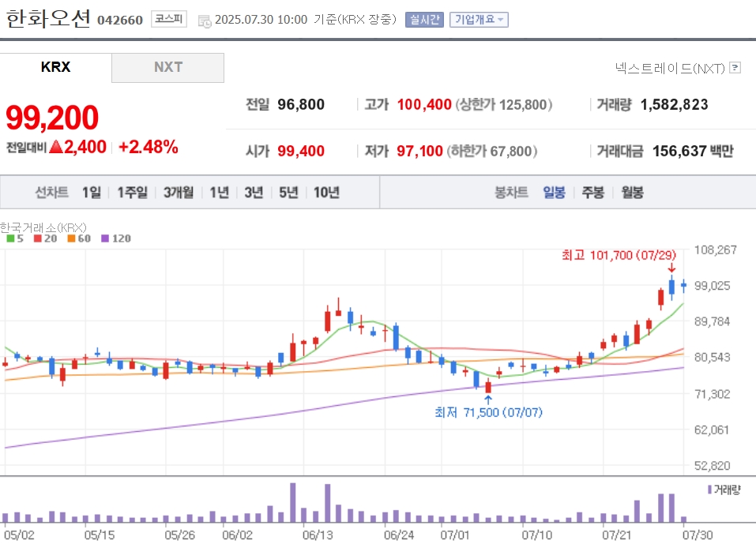
Task: Select the 3개월 line chart period
Action: coord(179,193)
